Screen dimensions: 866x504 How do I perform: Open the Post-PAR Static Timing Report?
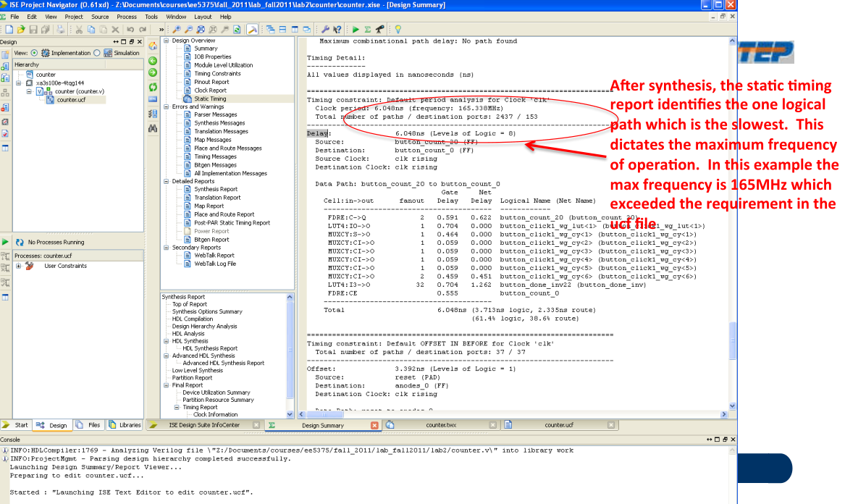(232, 223)
